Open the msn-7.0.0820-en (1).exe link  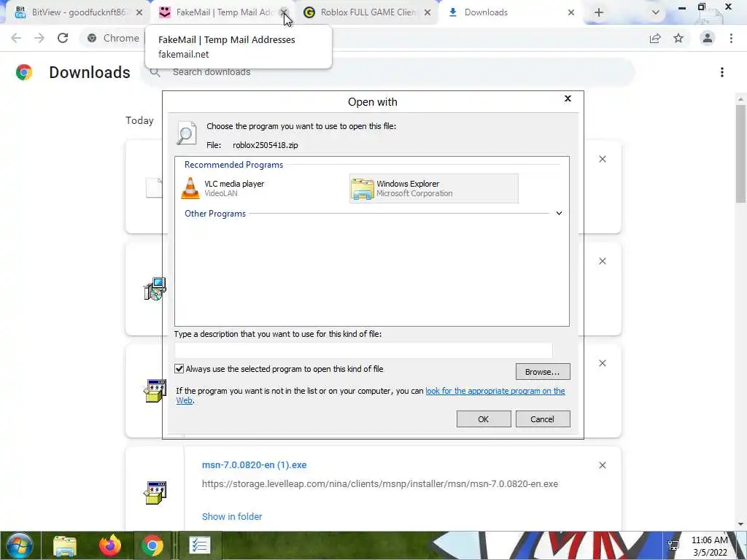(254, 464)
